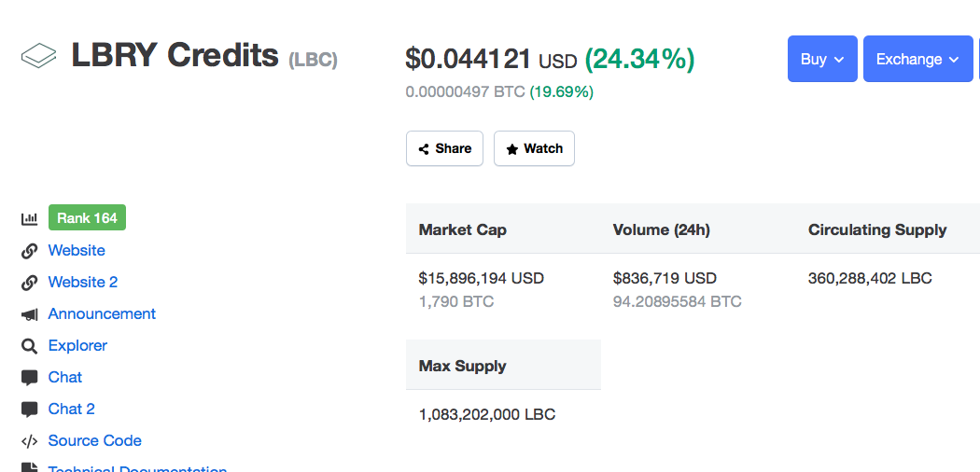Viewport: 980px width, 472px height.
Task: Click the chain link icon next to Website 2
Action: click(x=29, y=283)
